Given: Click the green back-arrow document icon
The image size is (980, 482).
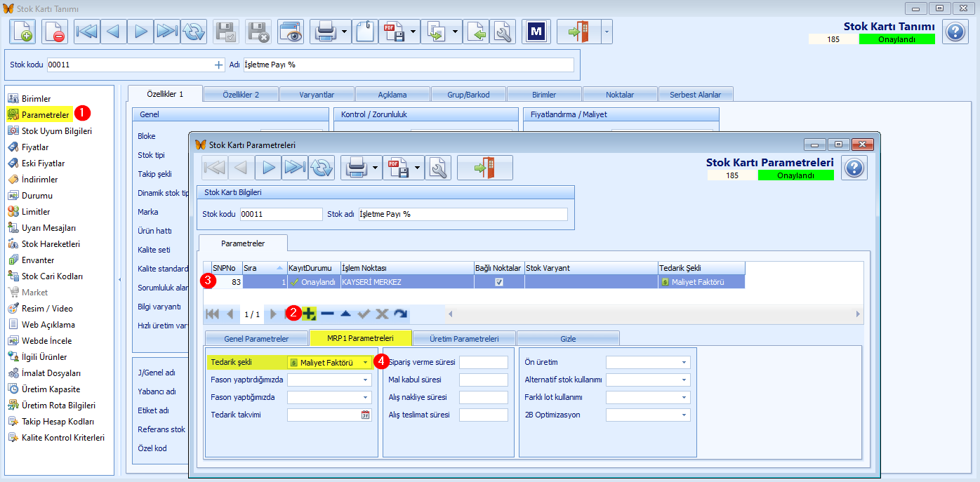Looking at the screenshot, I should coord(476,32).
